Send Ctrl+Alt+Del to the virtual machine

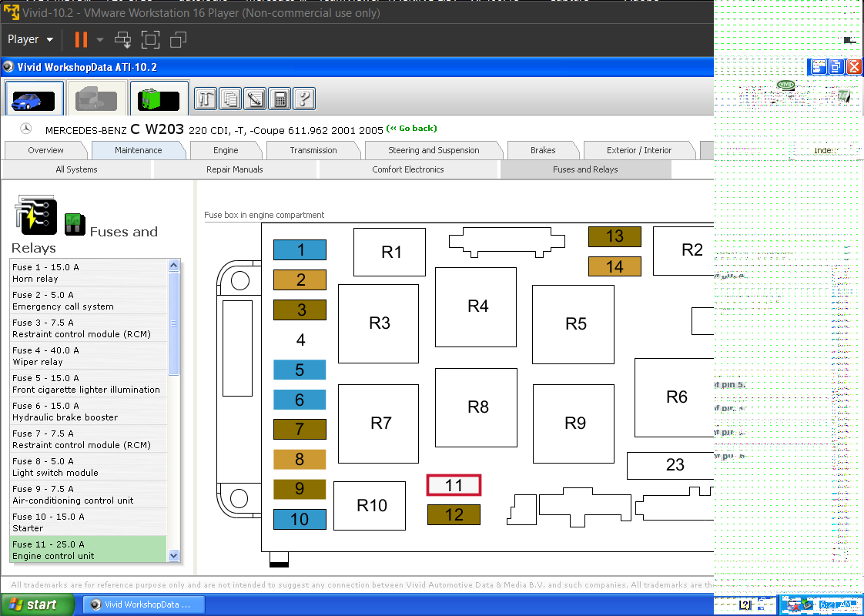[122, 39]
